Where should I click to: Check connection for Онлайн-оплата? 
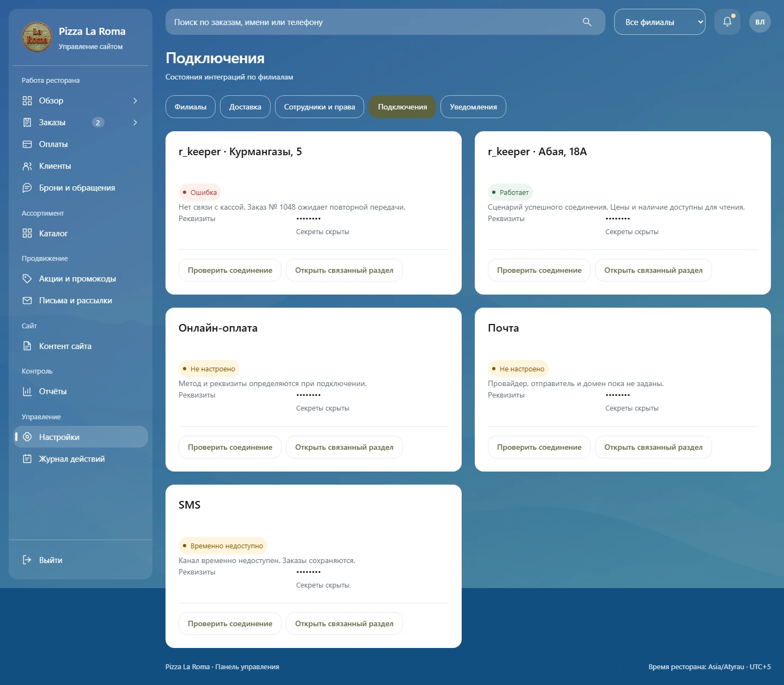(230, 447)
